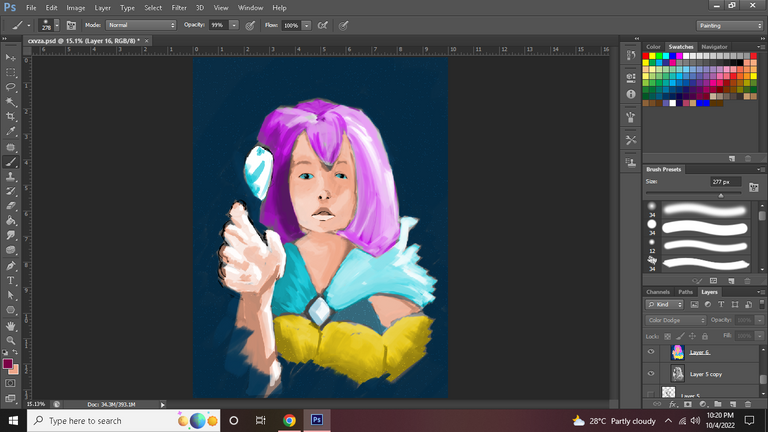Open the layer blend mode Color Dodge dropdown

676,320
